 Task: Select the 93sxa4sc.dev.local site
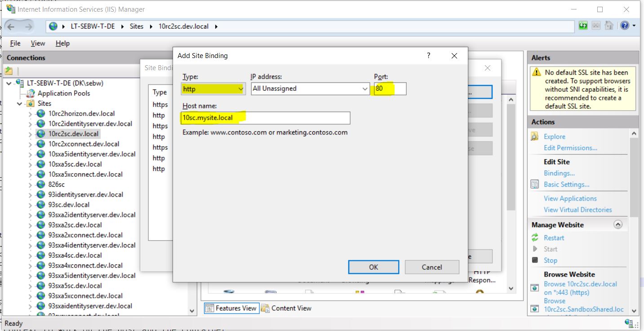tap(75, 255)
